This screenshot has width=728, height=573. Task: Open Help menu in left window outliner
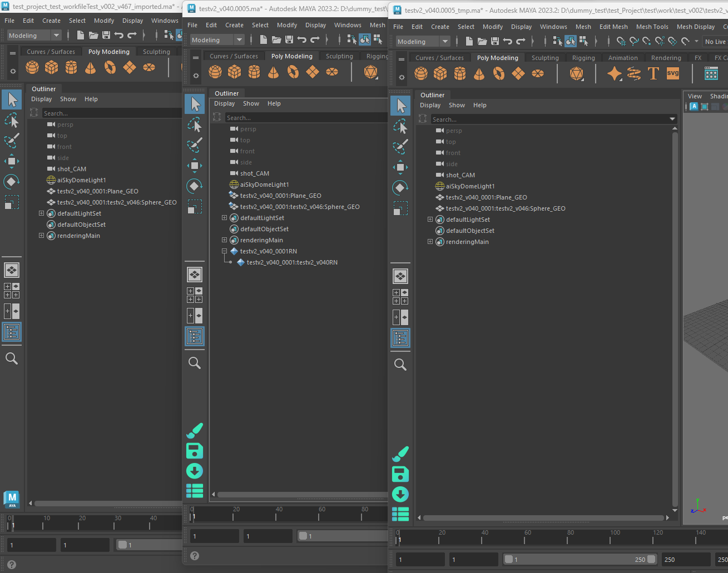91,99
